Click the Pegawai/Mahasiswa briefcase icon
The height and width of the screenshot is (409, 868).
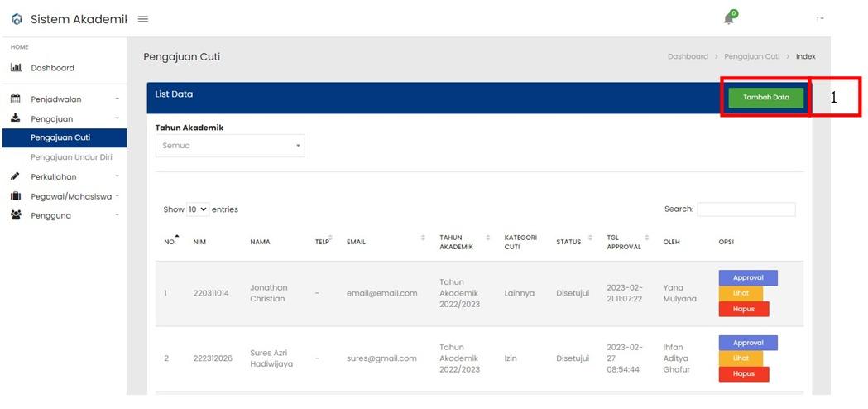tap(16, 196)
